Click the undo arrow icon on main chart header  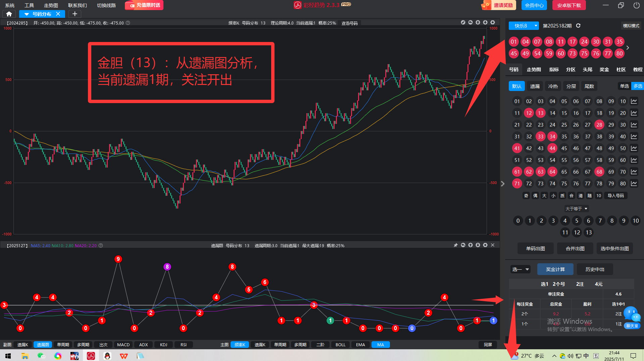(x=470, y=22)
